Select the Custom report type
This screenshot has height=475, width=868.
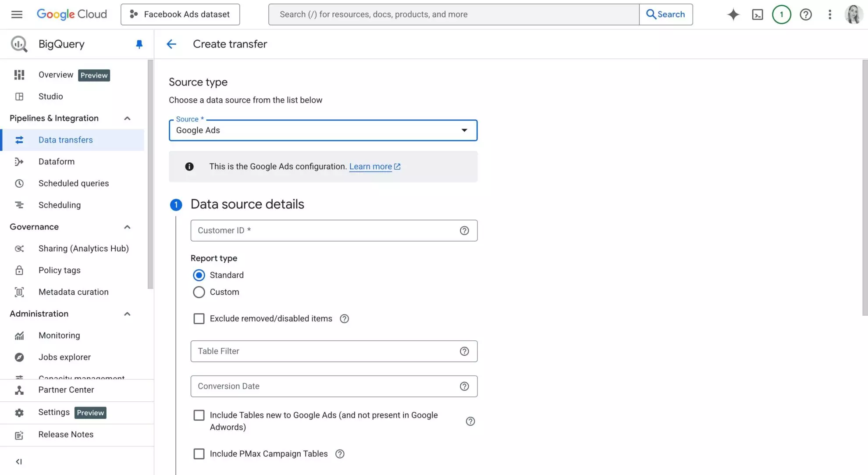pos(199,292)
